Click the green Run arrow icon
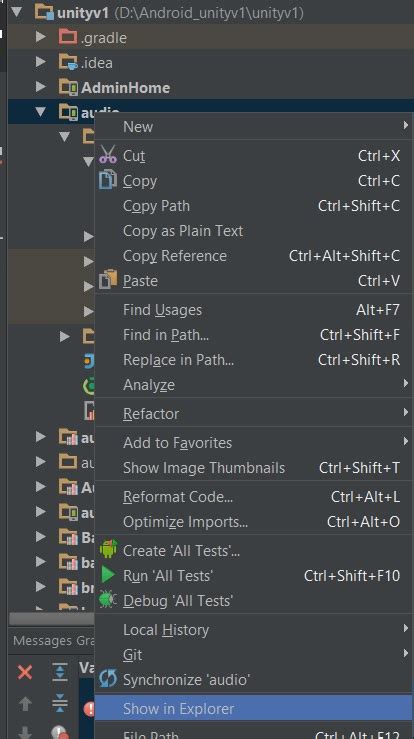Image resolution: width=414 pixels, height=739 pixels. tap(108, 575)
